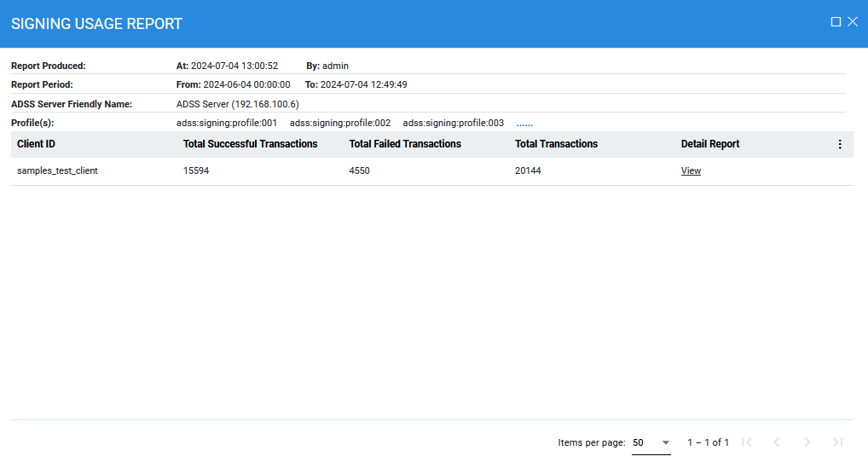868x462 pixels.
Task: Close the Signing Usage Report dialog
Action: 853,22
